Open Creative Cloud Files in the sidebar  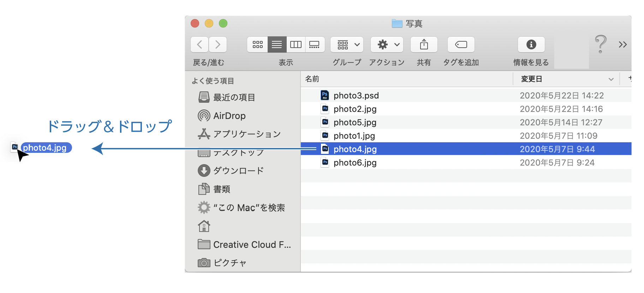click(x=244, y=244)
